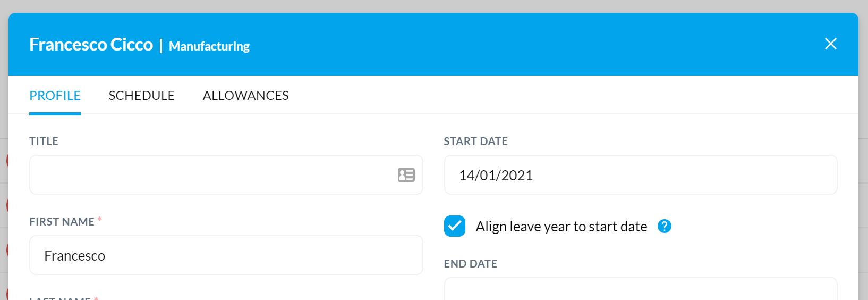868x300 pixels.
Task: Click the Francesco Cicco header name
Action: (x=91, y=45)
